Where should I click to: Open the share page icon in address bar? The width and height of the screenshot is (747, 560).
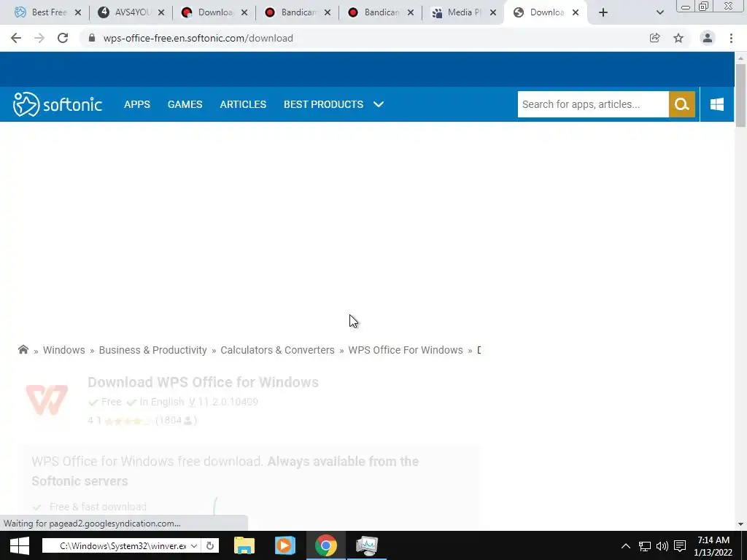[654, 38]
